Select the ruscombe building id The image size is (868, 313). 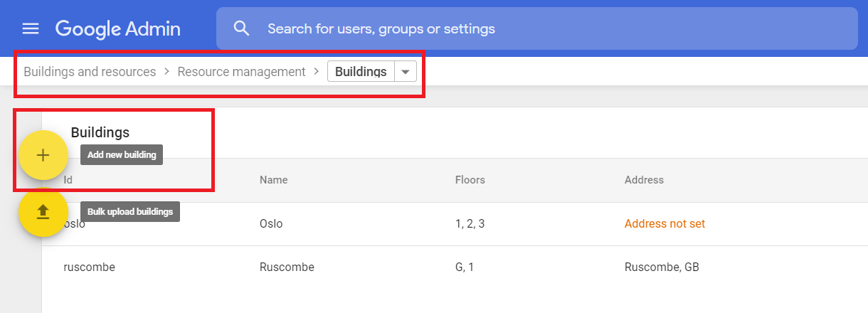click(x=89, y=267)
